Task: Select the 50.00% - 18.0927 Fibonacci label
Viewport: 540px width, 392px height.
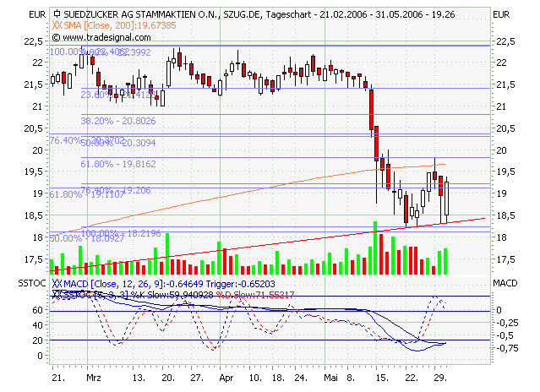Action: [x=87, y=238]
